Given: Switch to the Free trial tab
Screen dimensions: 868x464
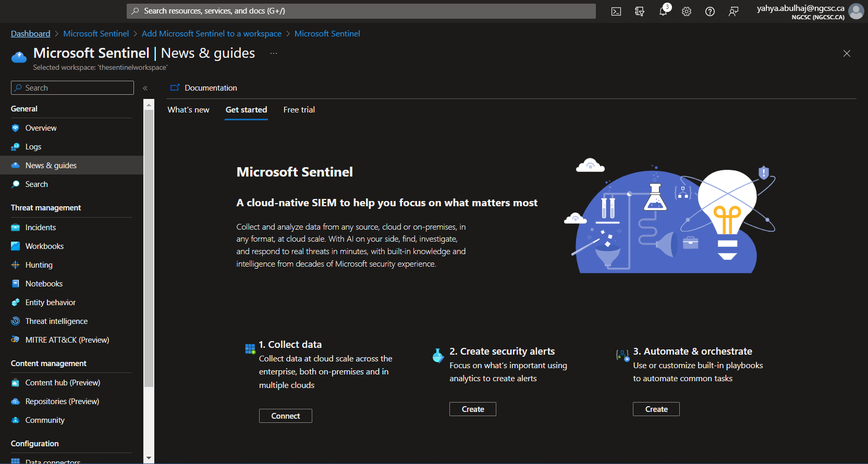Looking at the screenshot, I should [x=299, y=110].
